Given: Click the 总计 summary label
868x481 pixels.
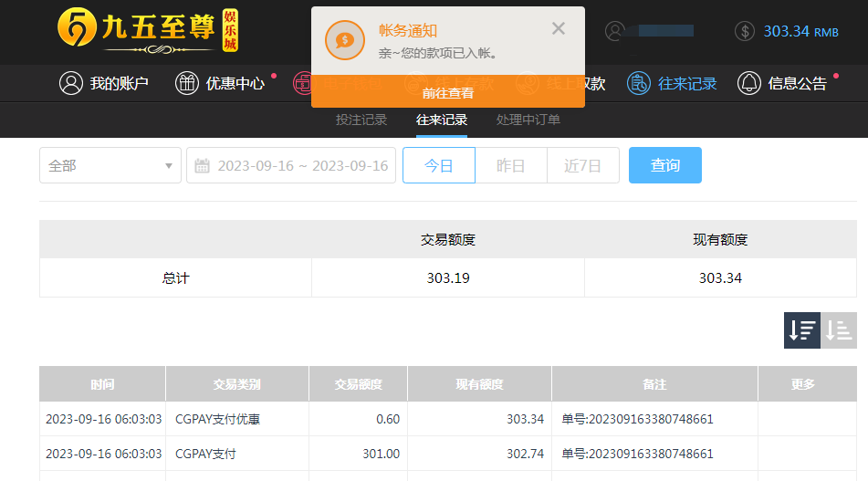Looking at the screenshot, I should (x=175, y=277).
